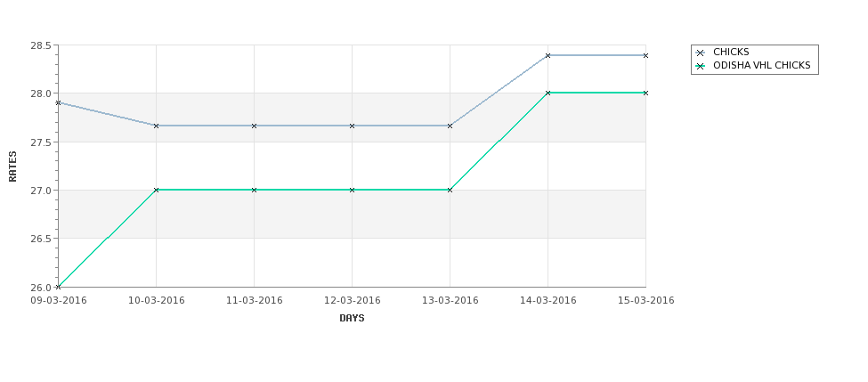The width and height of the screenshot is (868, 382).
Task: Select CHICKS data point on 10-03-2016
Action: [x=156, y=126]
